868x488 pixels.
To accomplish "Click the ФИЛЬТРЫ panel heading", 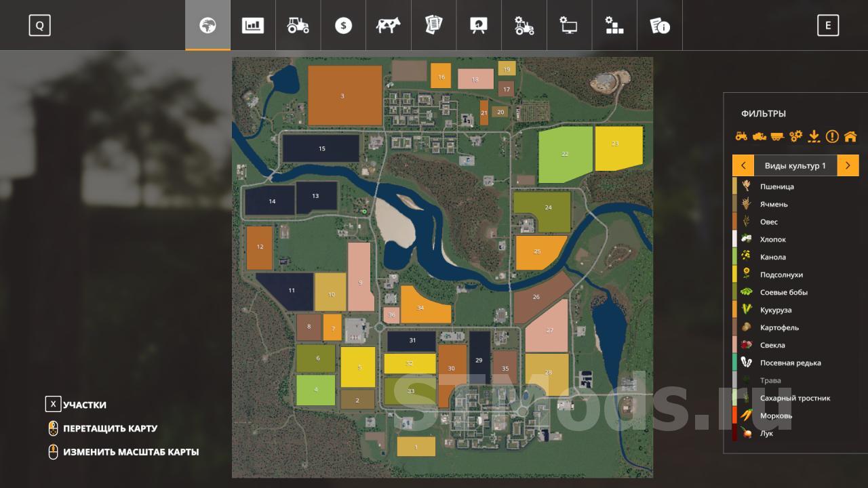I will [764, 114].
